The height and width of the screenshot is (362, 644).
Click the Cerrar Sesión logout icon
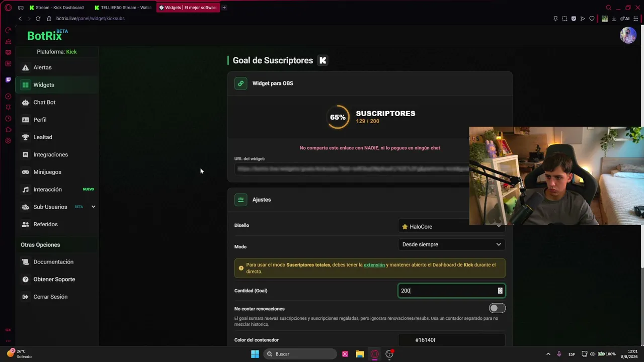pos(25,297)
